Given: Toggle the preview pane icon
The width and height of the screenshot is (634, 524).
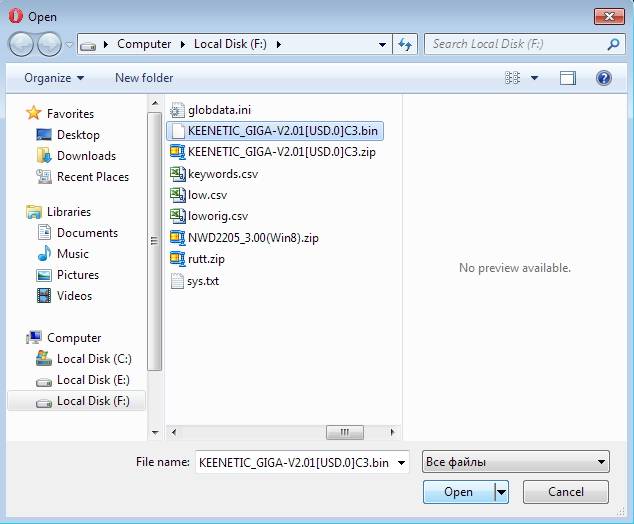Looking at the screenshot, I should [x=568, y=78].
